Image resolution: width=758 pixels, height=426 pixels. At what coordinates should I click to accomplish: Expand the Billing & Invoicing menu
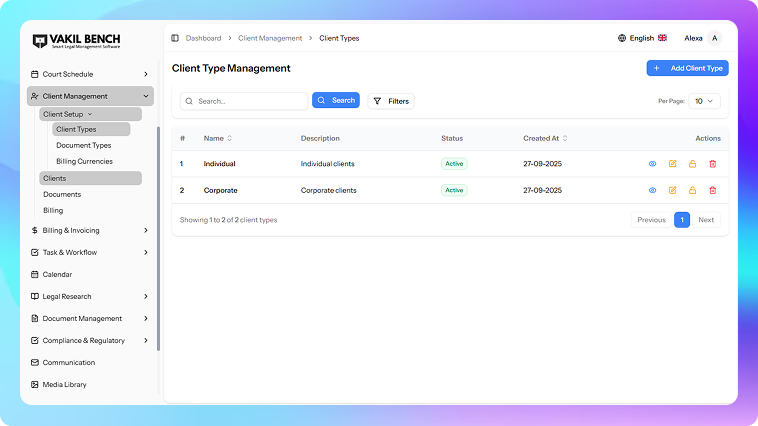90,230
